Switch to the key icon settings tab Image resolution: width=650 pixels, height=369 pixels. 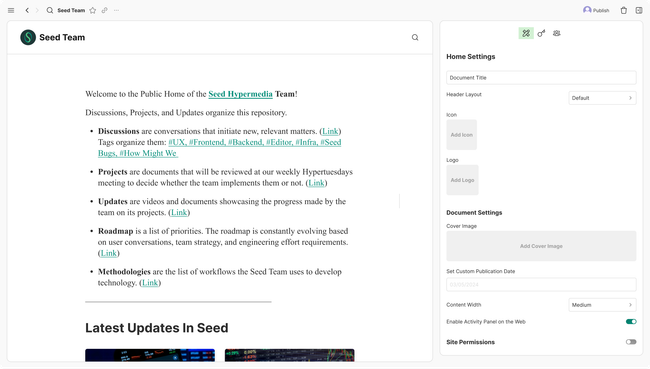541,33
